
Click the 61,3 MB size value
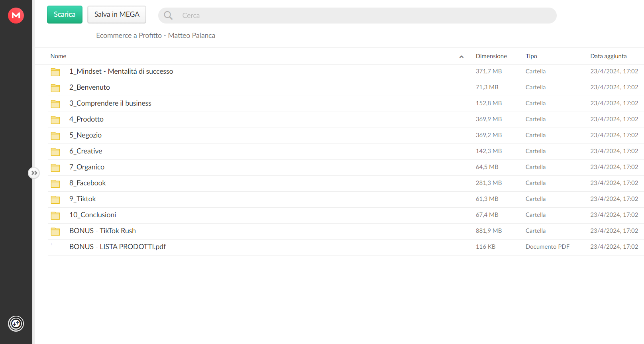487,199
